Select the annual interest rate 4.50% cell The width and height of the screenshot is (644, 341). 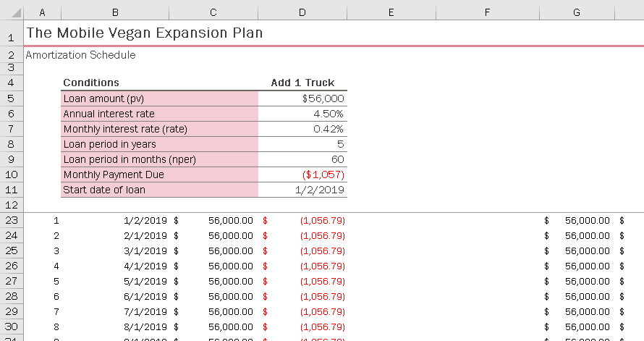[302, 114]
